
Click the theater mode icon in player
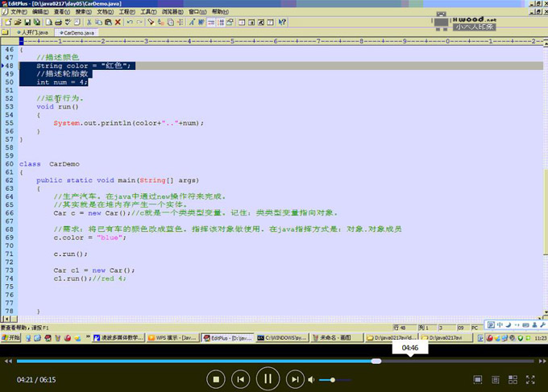tap(496, 380)
